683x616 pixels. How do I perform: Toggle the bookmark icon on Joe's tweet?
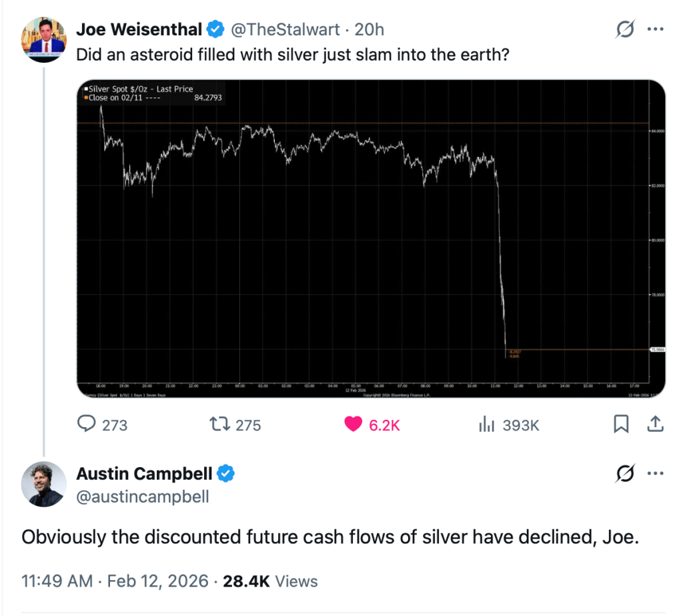(x=621, y=424)
